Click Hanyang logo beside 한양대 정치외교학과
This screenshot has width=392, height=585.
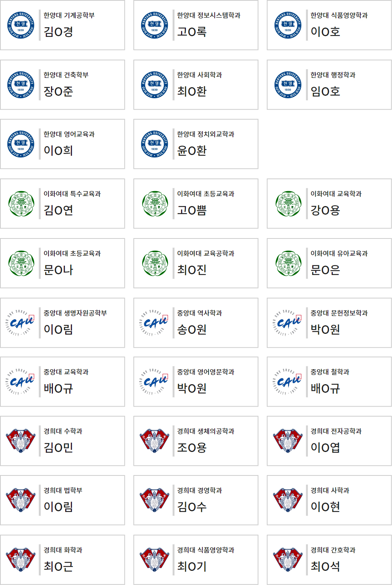pyautogui.click(x=154, y=144)
